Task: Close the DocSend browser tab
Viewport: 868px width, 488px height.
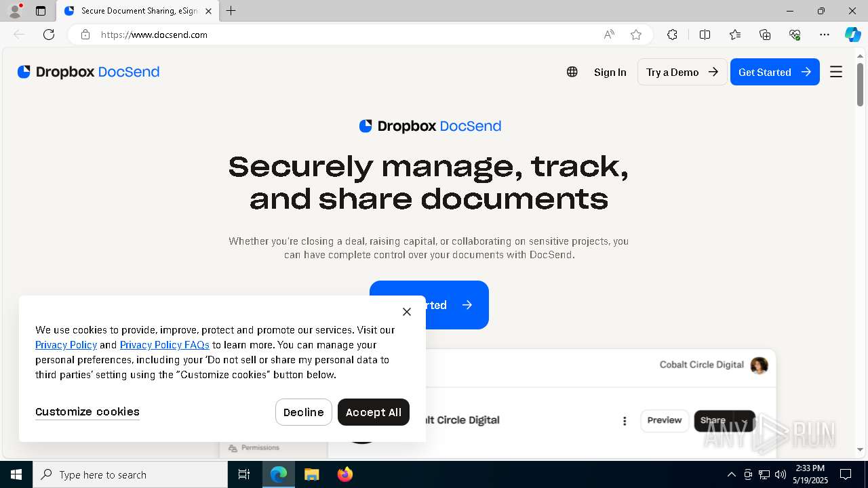Action: tap(208, 11)
